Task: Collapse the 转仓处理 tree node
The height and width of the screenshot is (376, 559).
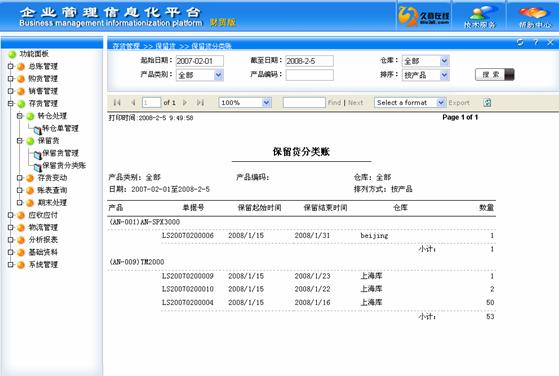Action: 20,116
